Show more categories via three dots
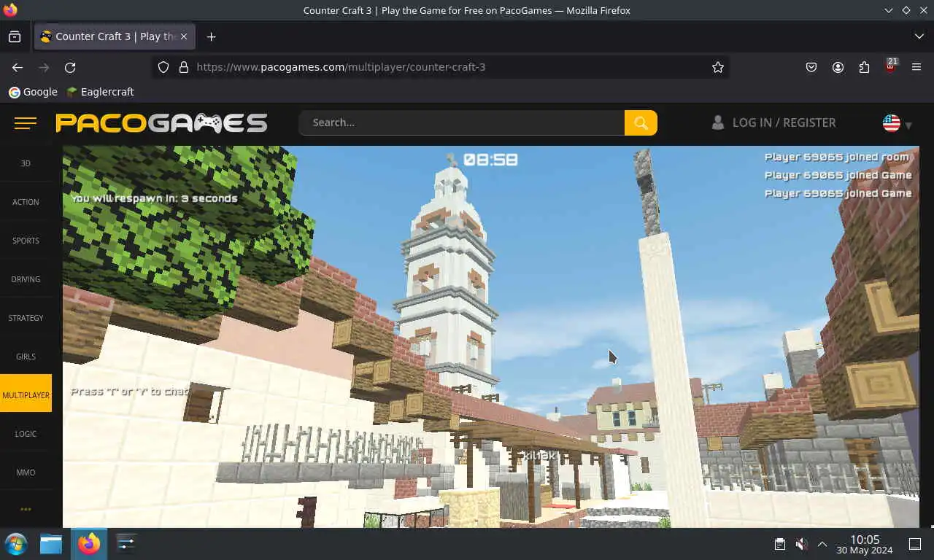The image size is (934, 560). tap(26, 509)
